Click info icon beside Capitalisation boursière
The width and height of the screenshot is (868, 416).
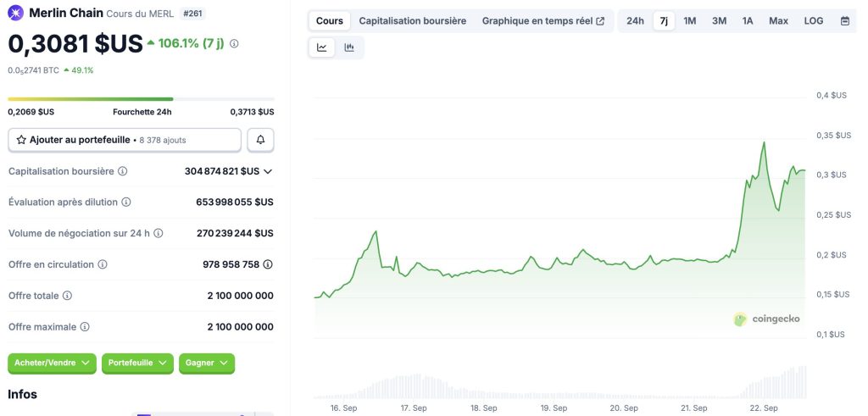(123, 171)
